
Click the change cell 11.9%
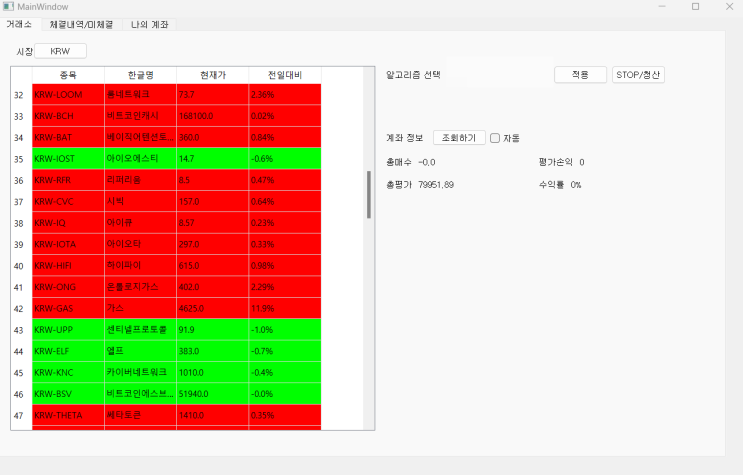point(285,308)
